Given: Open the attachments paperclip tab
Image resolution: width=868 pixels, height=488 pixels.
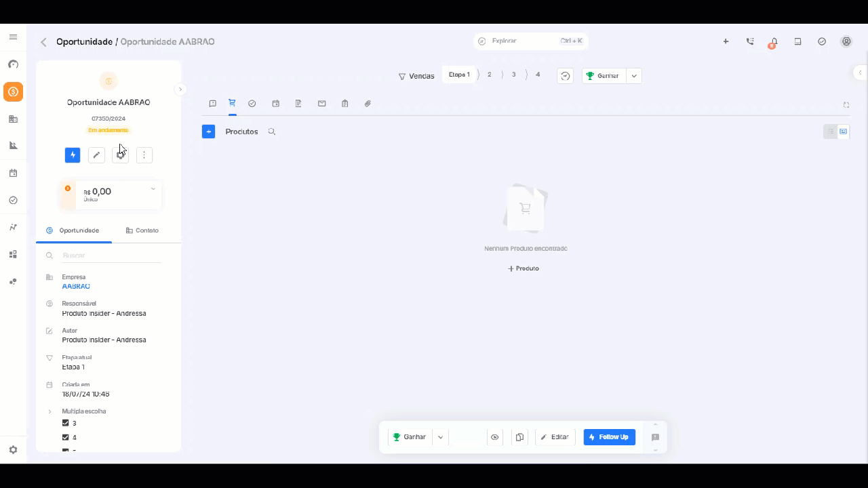Looking at the screenshot, I should click(368, 104).
